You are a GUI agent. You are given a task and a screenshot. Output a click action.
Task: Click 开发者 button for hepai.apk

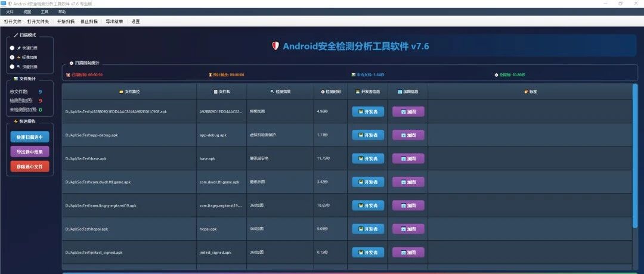click(368, 229)
